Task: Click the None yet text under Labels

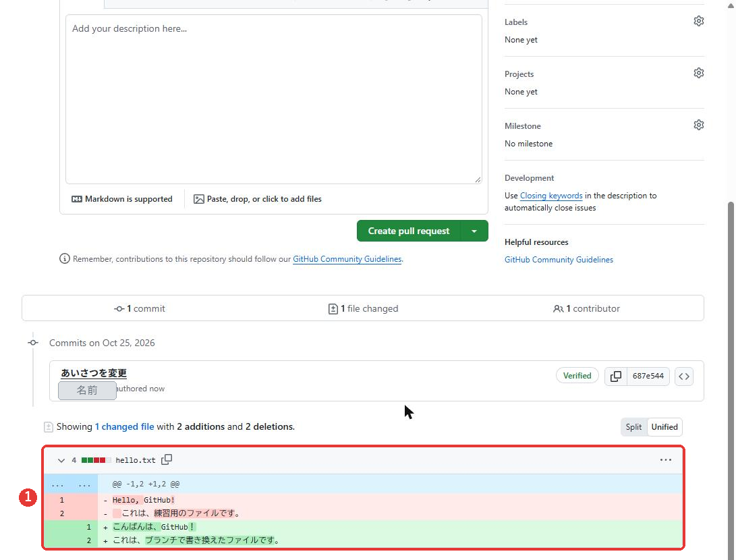Action: click(521, 40)
